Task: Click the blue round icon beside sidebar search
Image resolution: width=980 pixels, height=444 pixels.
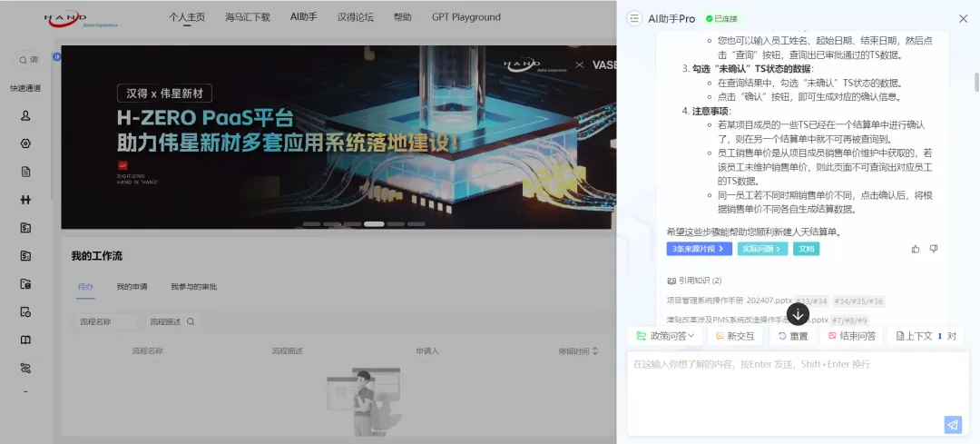Action: click(57, 57)
